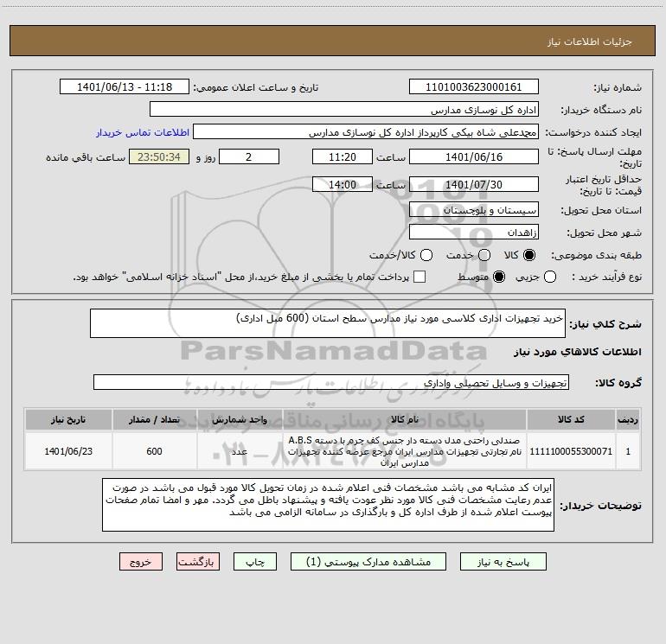Screen dimensions: 666x644
Task: Click the unit cell عدد
Action: click(x=240, y=451)
